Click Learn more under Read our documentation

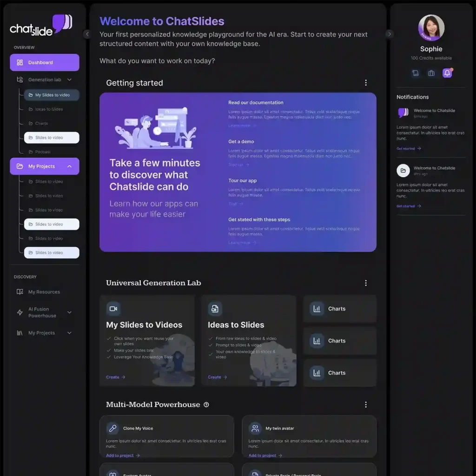[242, 126]
